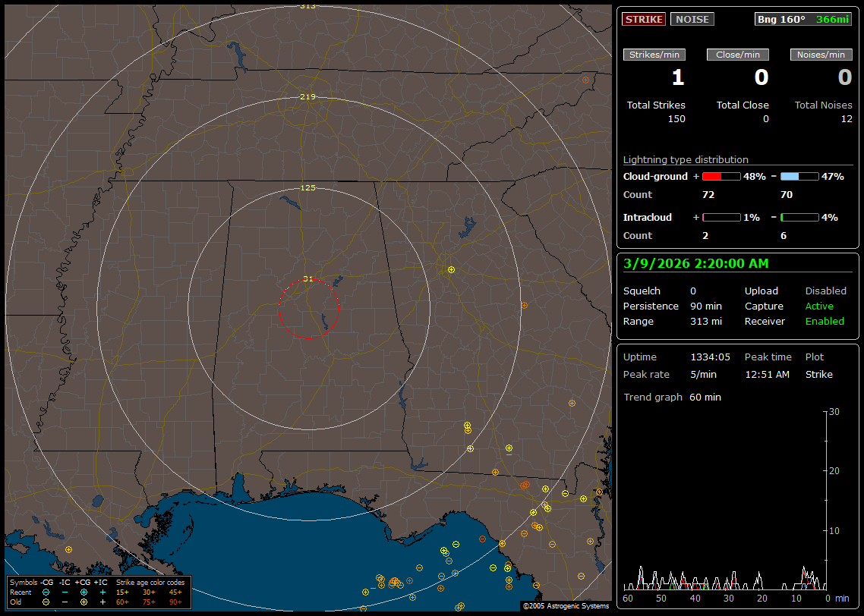
Task: Select the lone strike marker in Louisiana
Action: click(x=68, y=549)
